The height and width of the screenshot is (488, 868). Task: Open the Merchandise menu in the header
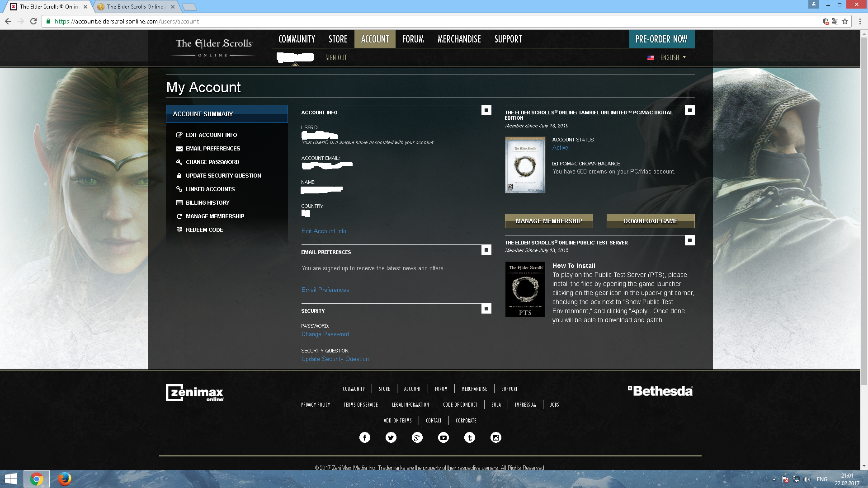point(459,39)
